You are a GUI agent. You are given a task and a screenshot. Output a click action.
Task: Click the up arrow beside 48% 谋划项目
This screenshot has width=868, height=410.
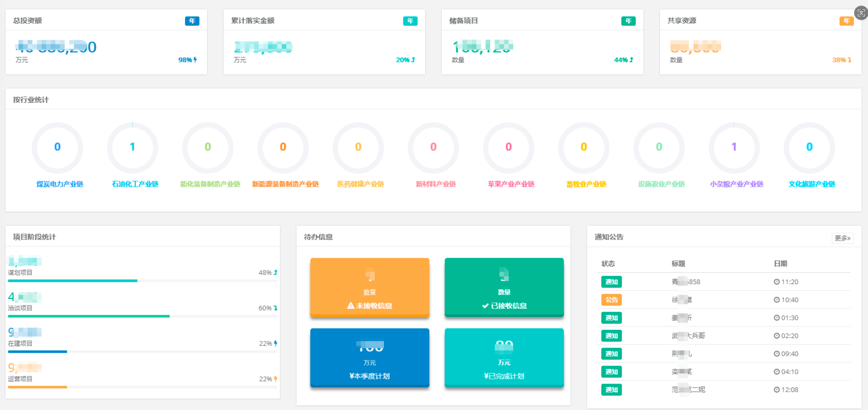click(276, 272)
